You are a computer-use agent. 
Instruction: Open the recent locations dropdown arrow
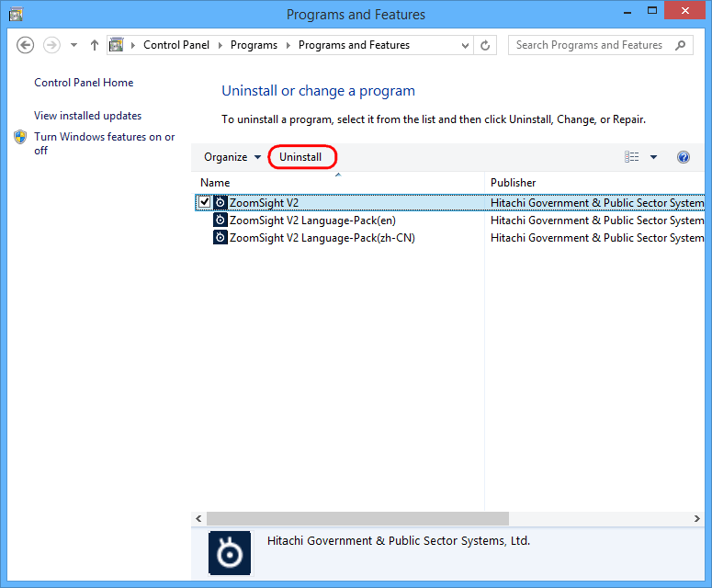pos(73,45)
